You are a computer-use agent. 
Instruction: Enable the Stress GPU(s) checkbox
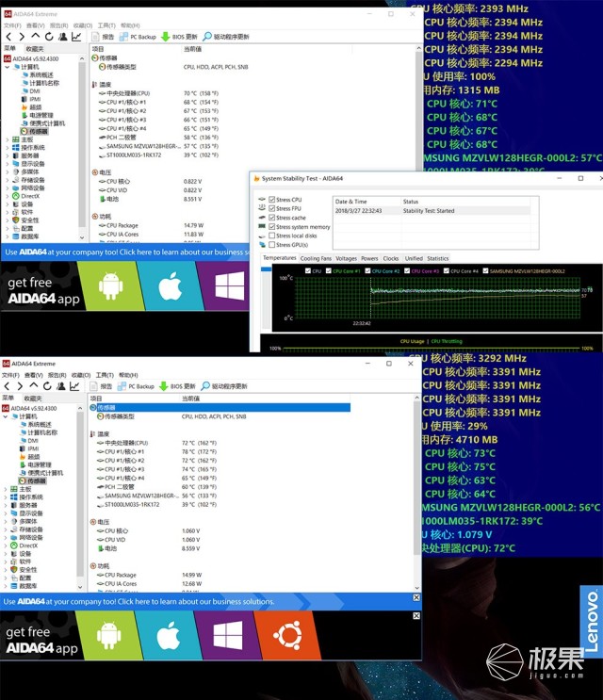[271, 245]
